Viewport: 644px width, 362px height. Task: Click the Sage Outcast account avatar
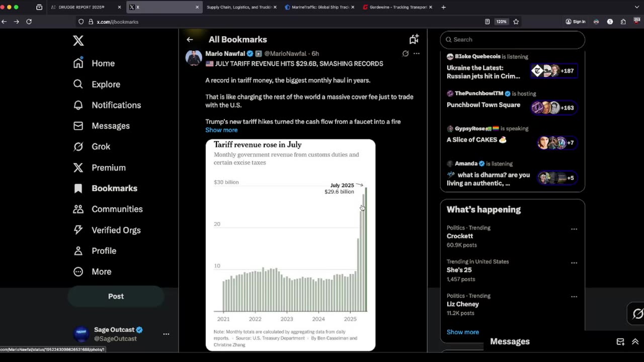82,334
